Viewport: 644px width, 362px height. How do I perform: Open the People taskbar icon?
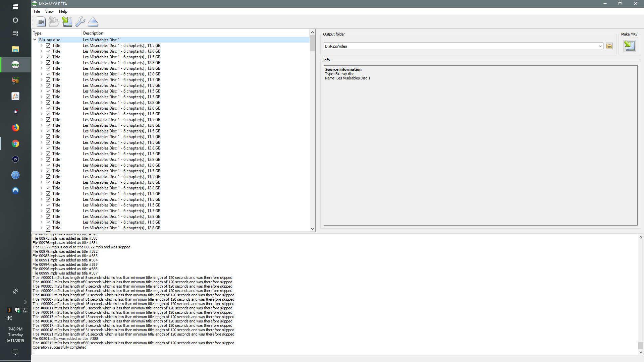click(x=15, y=291)
